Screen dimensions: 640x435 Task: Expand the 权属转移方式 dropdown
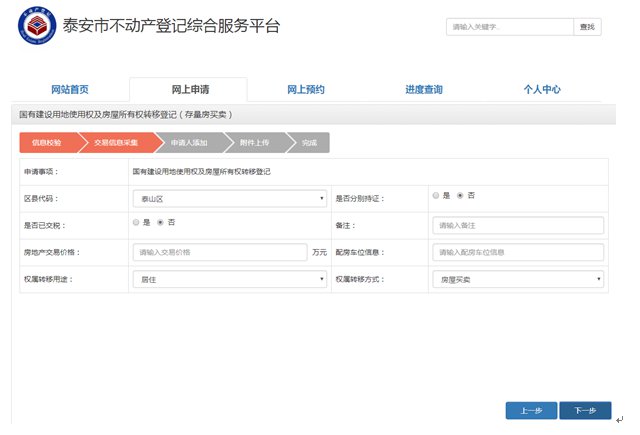coord(517,279)
